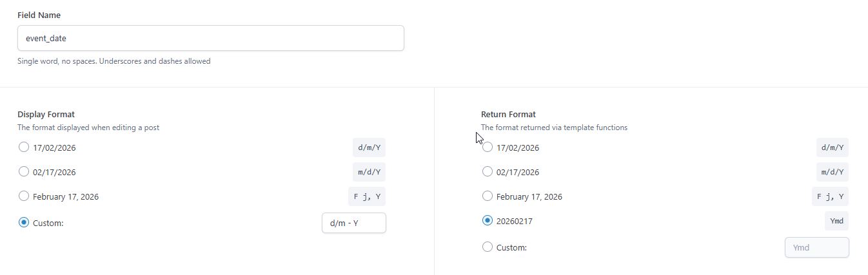Click the 'F j, Y' badge under Display Format
The width and height of the screenshot is (868, 275).
pos(366,196)
